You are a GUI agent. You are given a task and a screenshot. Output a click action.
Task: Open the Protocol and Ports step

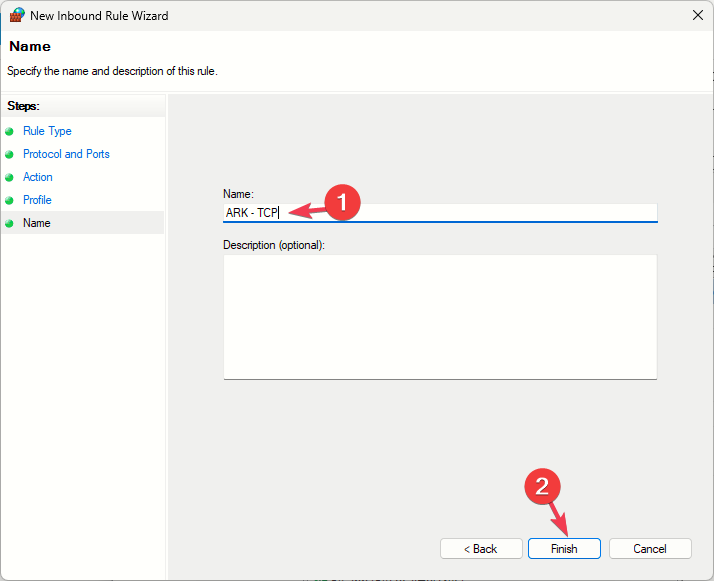click(66, 154)
